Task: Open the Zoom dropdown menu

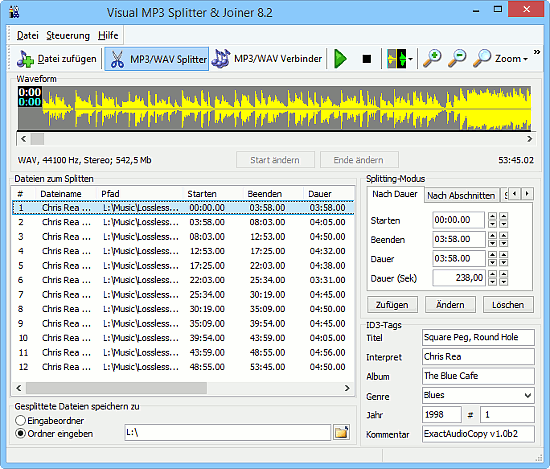Action: (x=501, y=59)
